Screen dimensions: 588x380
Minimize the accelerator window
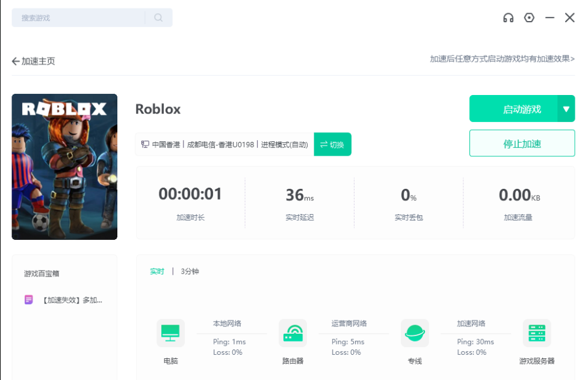(549, 17)
